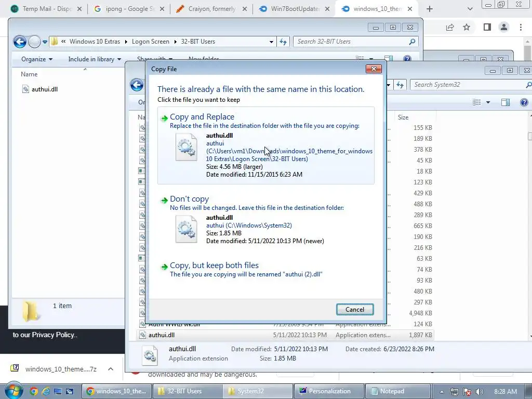The width and height of the screenshot is (532, 399).
Task: Choose Copy, but keep both files
Action: point(265,270)
